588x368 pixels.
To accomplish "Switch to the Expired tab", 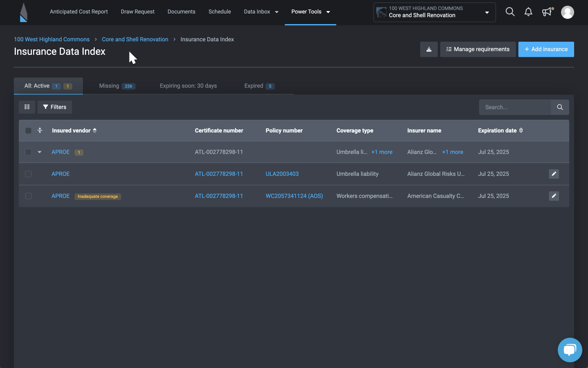I will [x=259, y=86].
